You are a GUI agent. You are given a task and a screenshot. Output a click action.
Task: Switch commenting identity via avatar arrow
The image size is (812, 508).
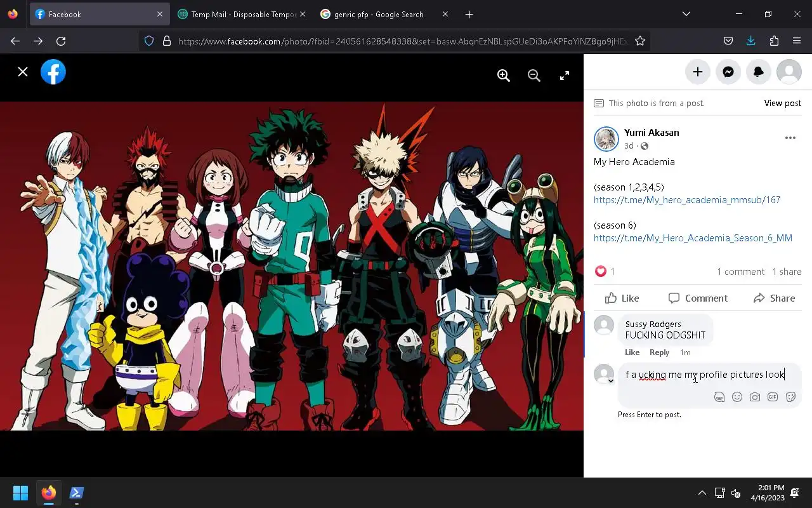[x=611, y=381]
